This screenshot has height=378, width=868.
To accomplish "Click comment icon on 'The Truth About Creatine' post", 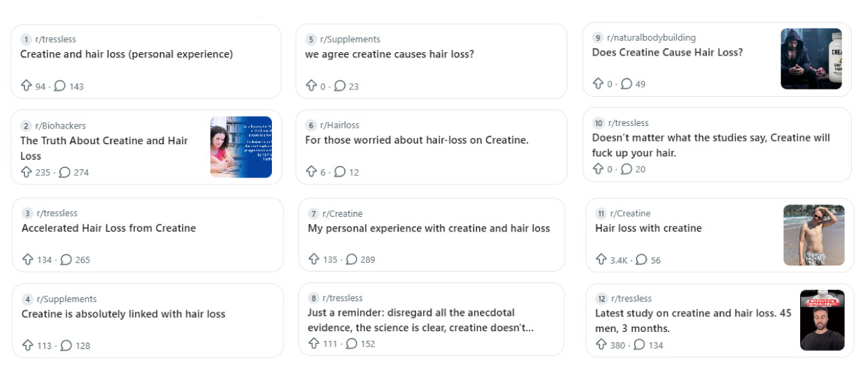I will pos(65,172).
